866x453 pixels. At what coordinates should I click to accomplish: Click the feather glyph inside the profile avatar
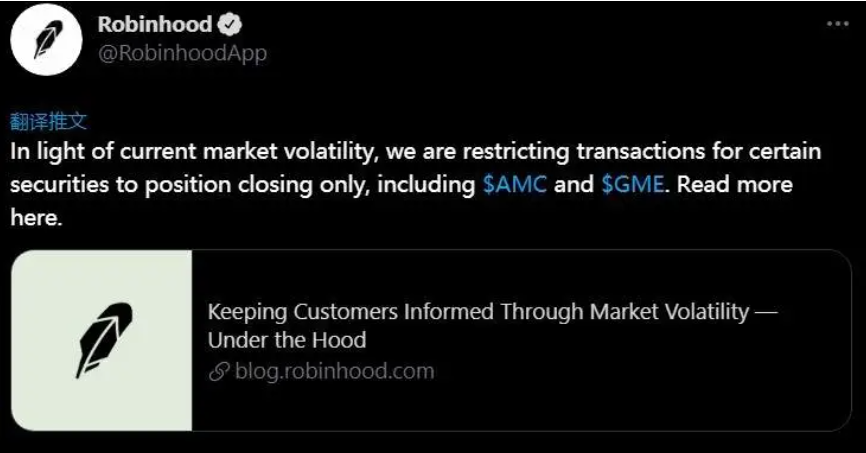tap(48, 39)
